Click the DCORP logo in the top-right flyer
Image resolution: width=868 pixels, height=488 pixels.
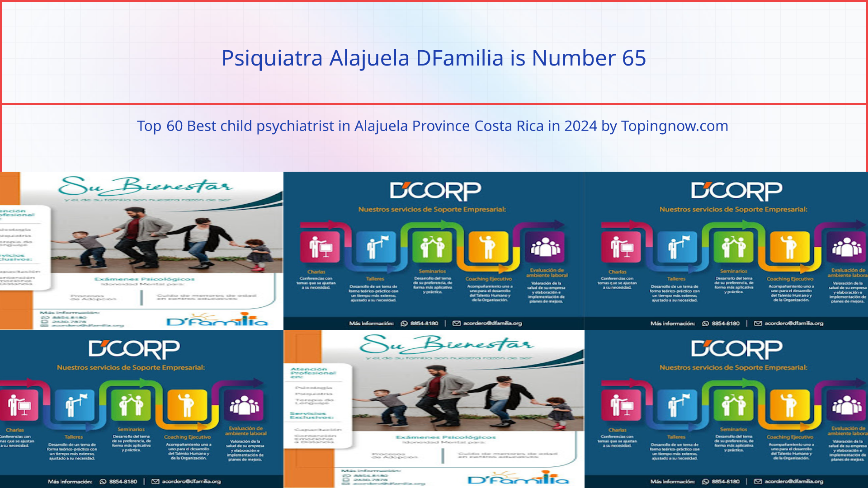(736, 191)
